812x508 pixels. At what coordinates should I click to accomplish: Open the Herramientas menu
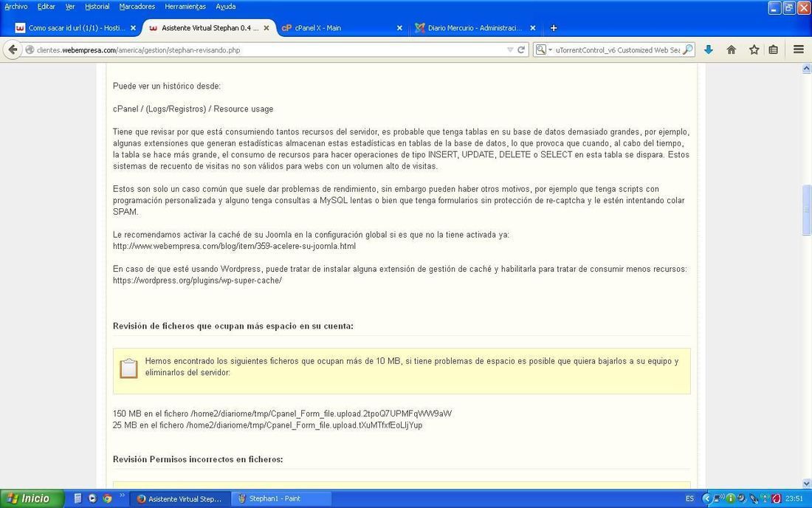pyautogui.click(x=185, y=6)
